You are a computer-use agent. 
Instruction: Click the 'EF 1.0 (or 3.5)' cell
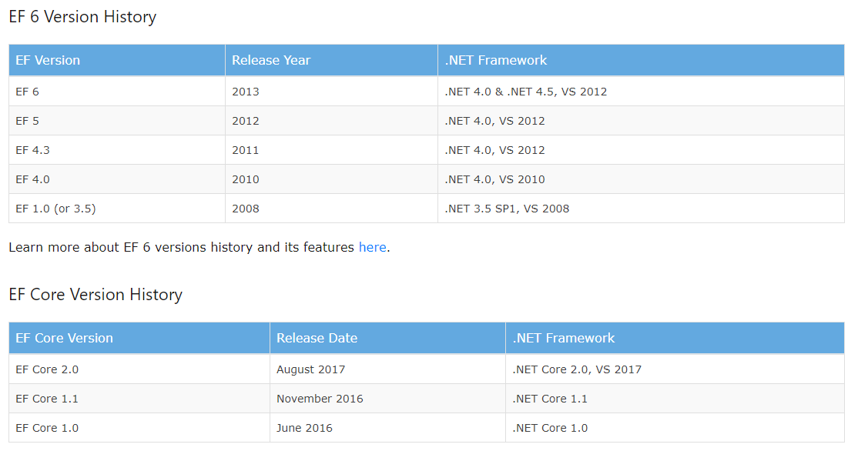(x=117, y=209)
